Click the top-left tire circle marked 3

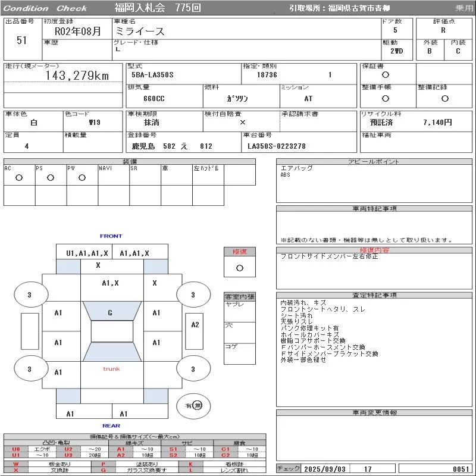pyautogui.click(x=30, y=295)
